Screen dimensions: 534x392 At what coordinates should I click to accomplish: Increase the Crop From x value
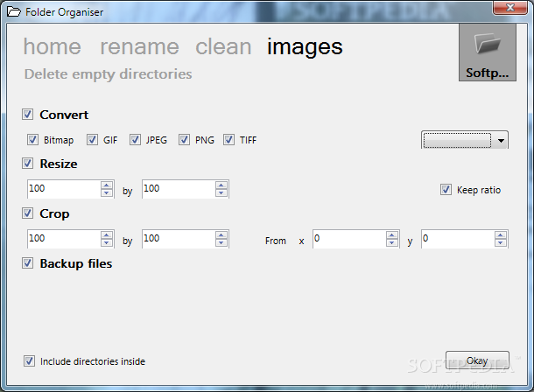[392, 235]
